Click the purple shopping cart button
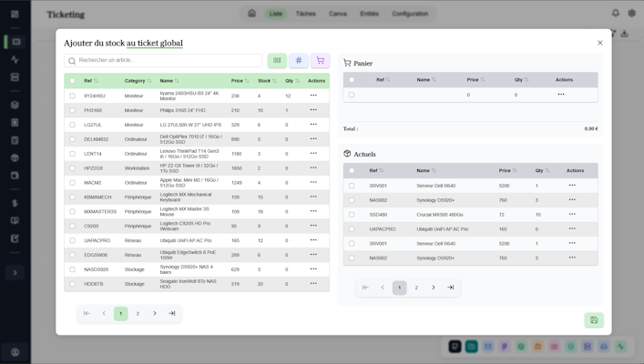The image size is (644, 364). coord(320,61)
